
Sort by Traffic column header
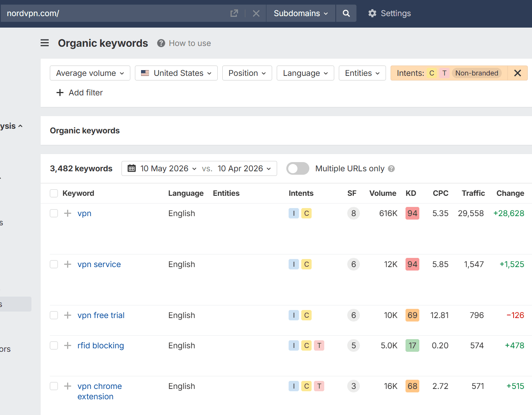click(x=473, y=194)
